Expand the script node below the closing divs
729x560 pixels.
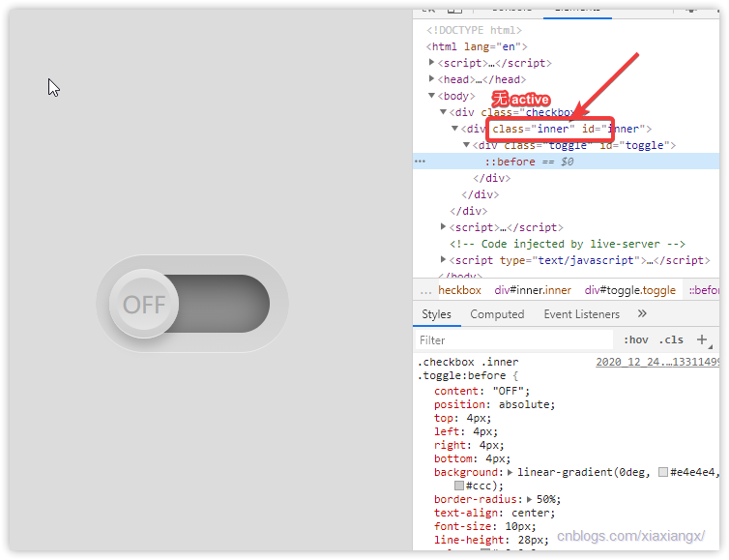point(443,227)
